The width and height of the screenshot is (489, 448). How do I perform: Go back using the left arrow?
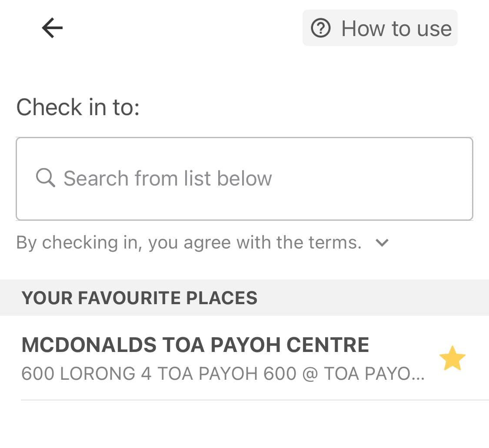[x=53, y=28]
